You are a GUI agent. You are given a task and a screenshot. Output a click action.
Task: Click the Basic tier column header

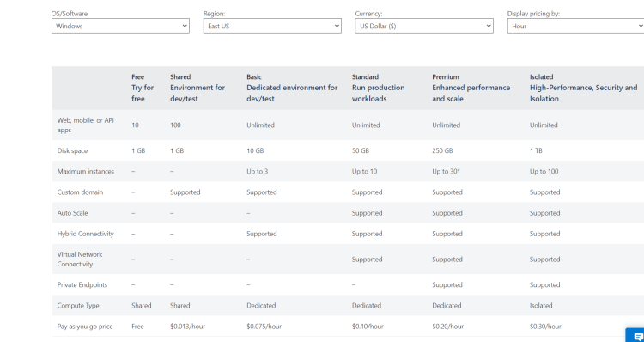[292, 88]
